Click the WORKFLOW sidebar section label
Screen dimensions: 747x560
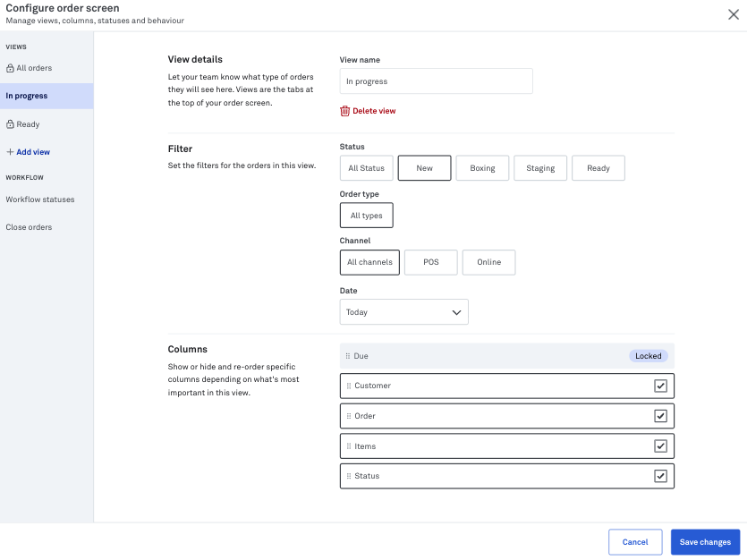point(25,178)
